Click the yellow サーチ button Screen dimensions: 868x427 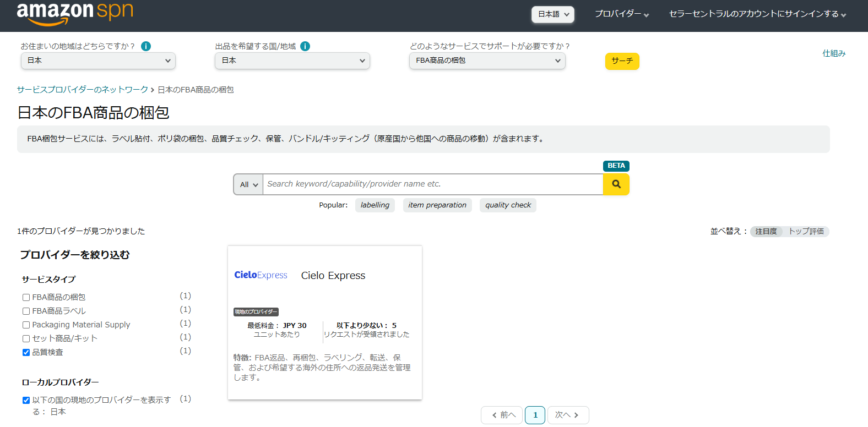pyautogui.click(x=622, y=61)
